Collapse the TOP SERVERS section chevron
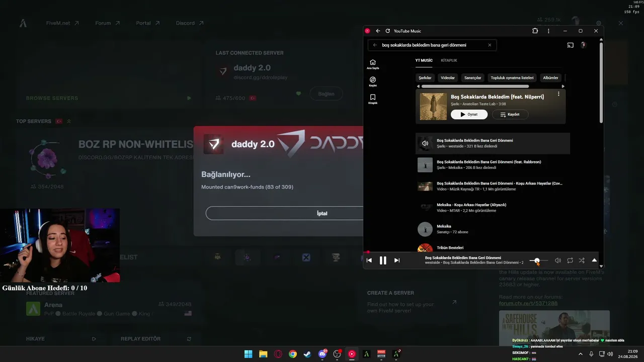Image resolution: width=644 pixels, height=362 pixels. (x=69, y=121)
